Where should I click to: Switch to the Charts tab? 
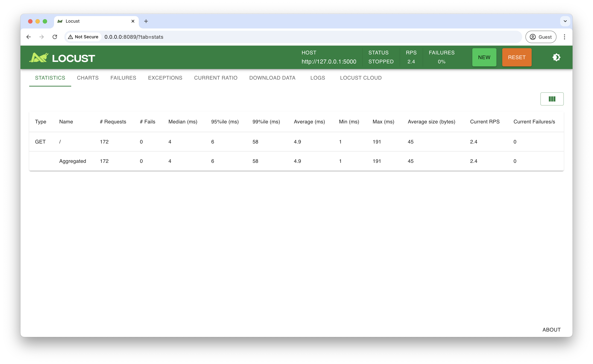(88, 78)
